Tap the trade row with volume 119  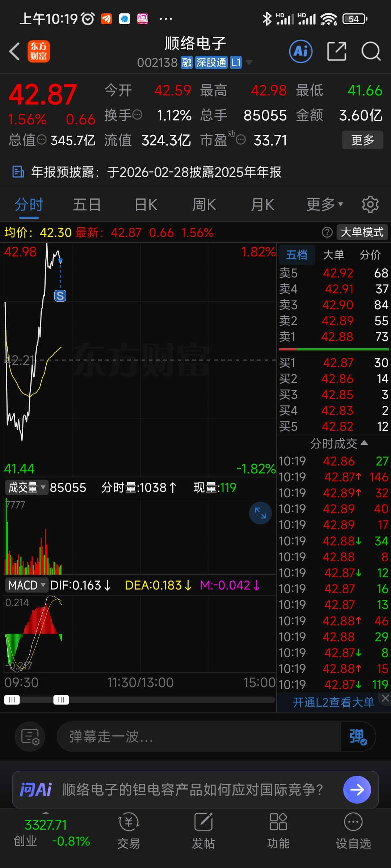pos(333,684)
